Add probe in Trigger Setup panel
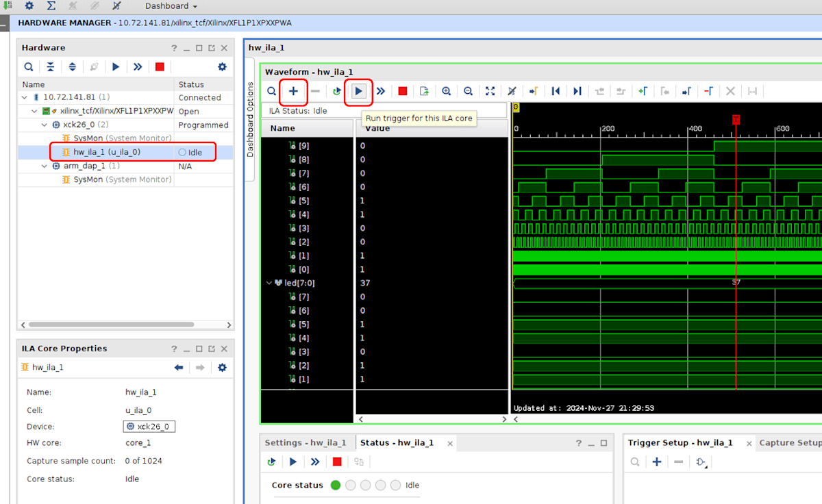Viewport: 822px width, 504px height. tap(657, 462)
